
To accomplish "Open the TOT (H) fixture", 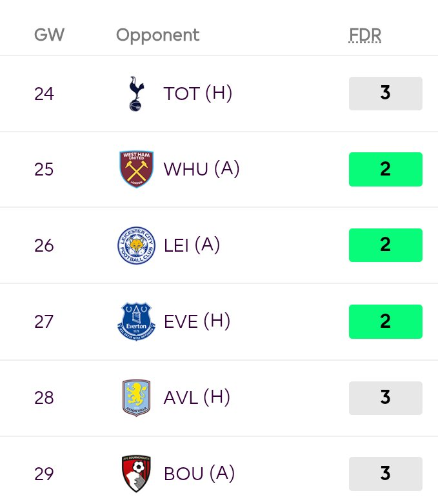I will pyautogui.click(x=197, y=94).
